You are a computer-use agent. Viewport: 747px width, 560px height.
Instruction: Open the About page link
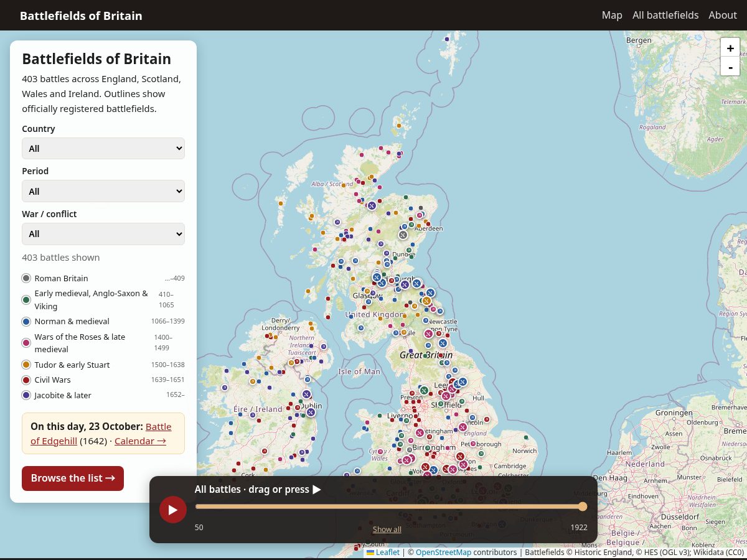(723, 15)
